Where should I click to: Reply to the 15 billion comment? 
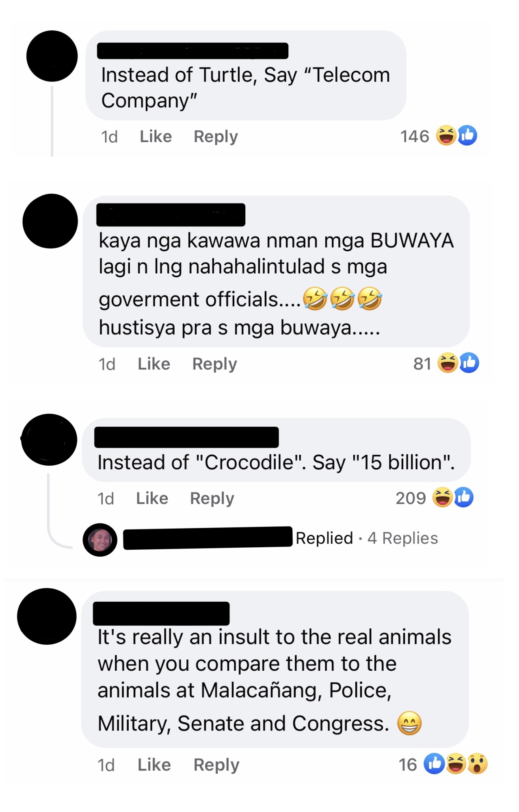click(x=212, y=499)
